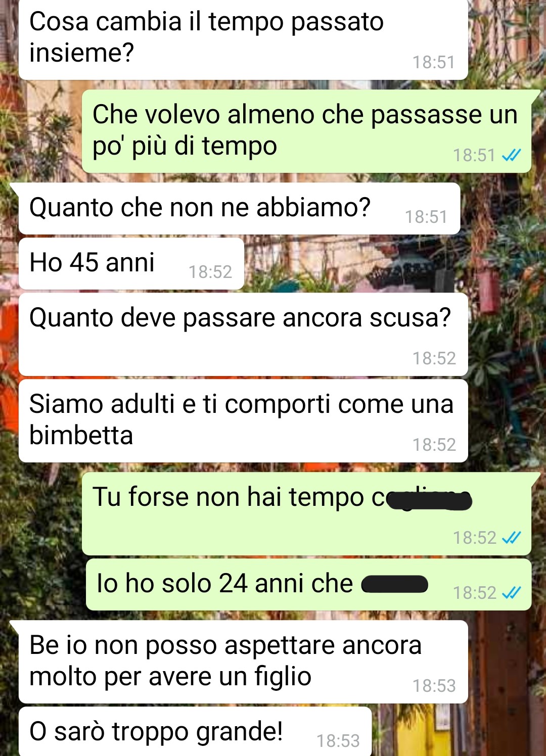This screenshot has width=546, height=756.
Task: Tap the redacted word after 'tempo' in the green bubble
Action: 429,500
